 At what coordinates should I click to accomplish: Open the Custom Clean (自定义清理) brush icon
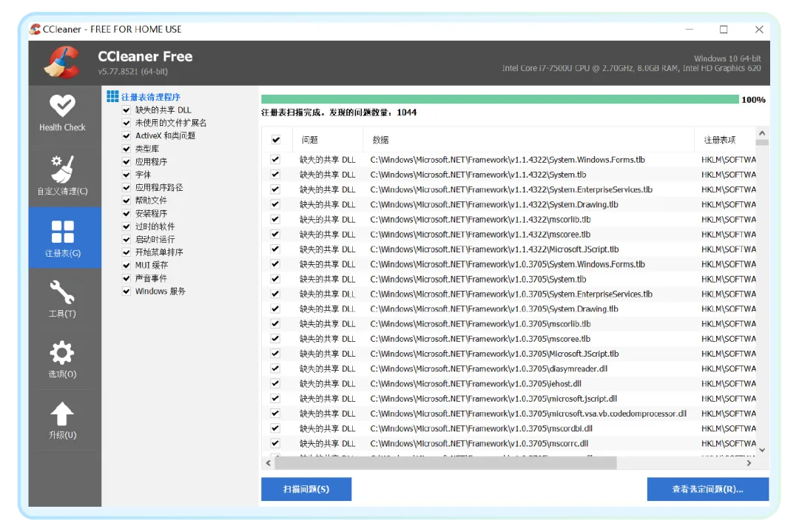pyautogui.click(x=62, y=169)
